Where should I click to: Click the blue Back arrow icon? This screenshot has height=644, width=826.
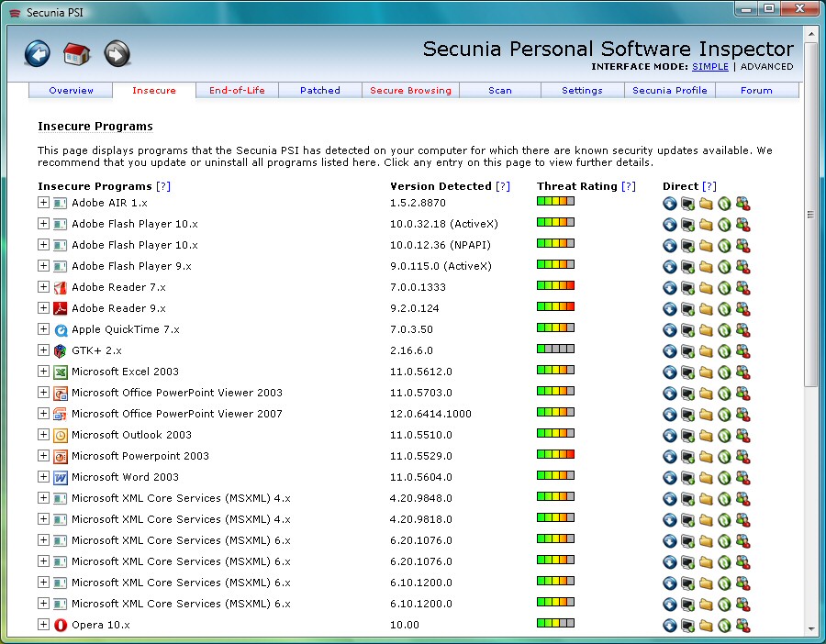38,54
